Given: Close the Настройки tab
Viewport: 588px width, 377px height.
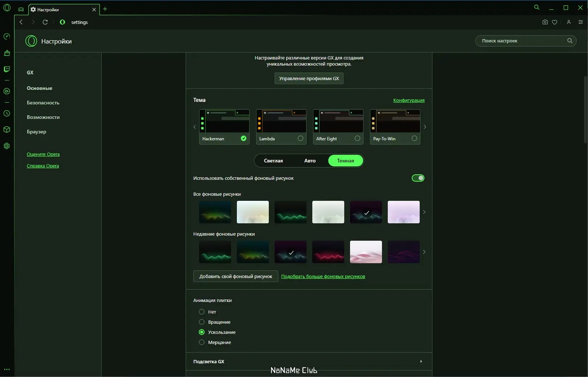Looking at the screenshot, I should click(94, 9).
